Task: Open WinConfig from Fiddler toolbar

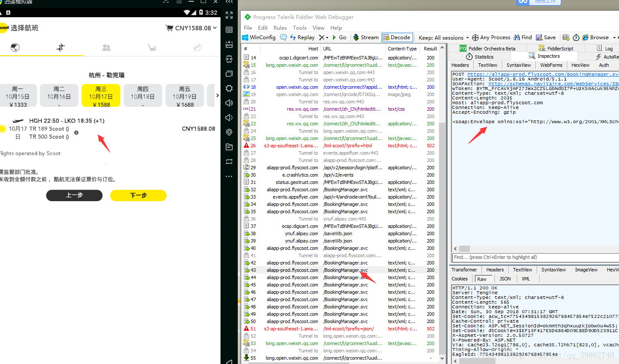Action: tap(259, 37)
